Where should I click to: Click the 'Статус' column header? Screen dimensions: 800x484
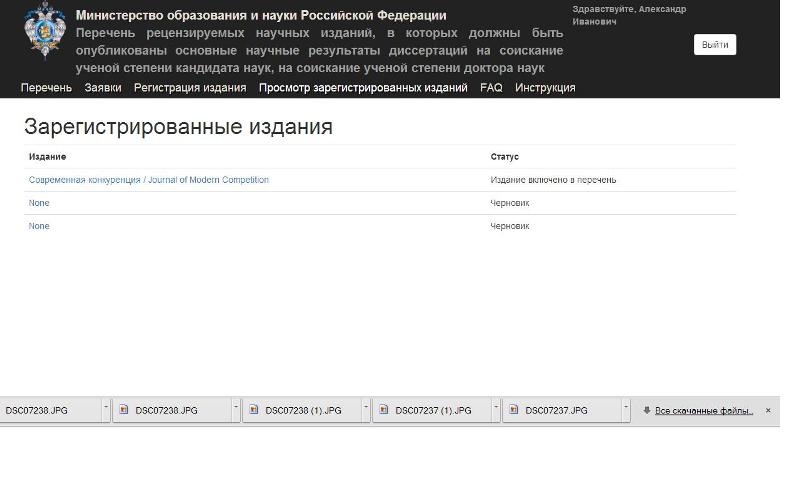pyautogui.click(x=505, y=157)
